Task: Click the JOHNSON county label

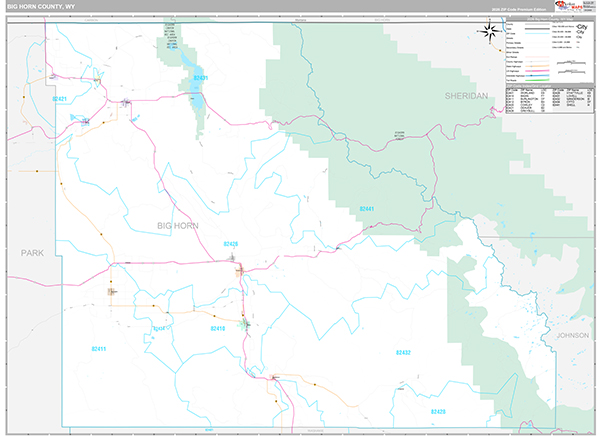Action: pos(572,335)
